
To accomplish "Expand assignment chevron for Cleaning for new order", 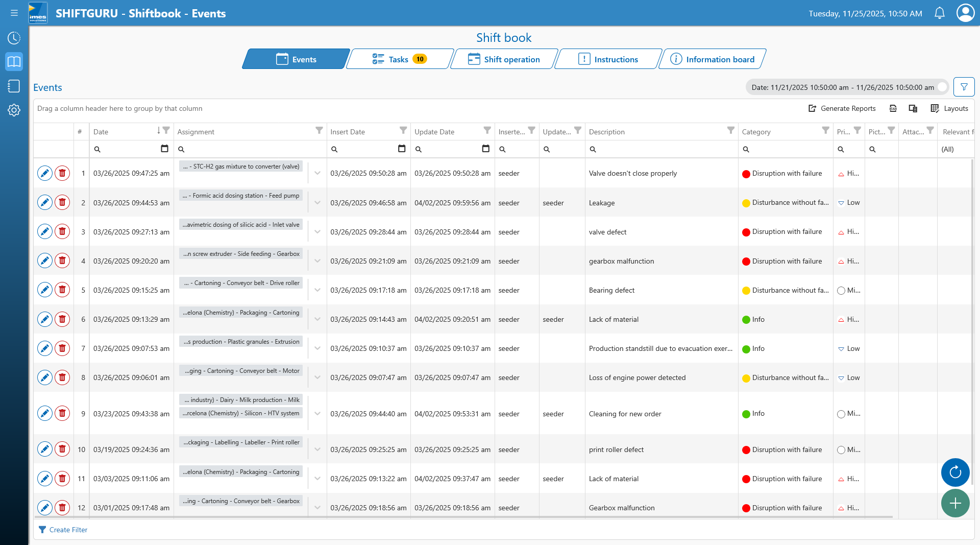I will [317, 414].
